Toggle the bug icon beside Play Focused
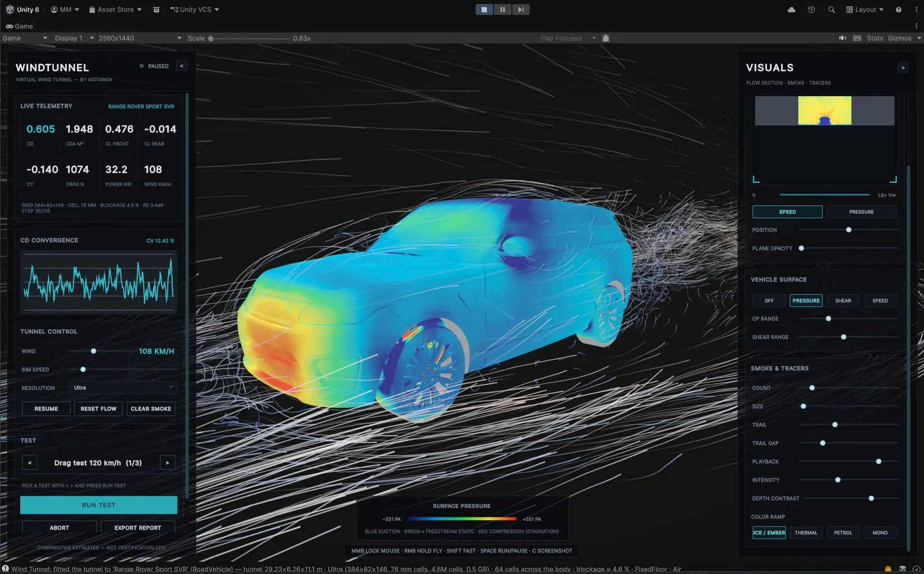The width and height of the screenshot is (924, 574). [605, 38]
